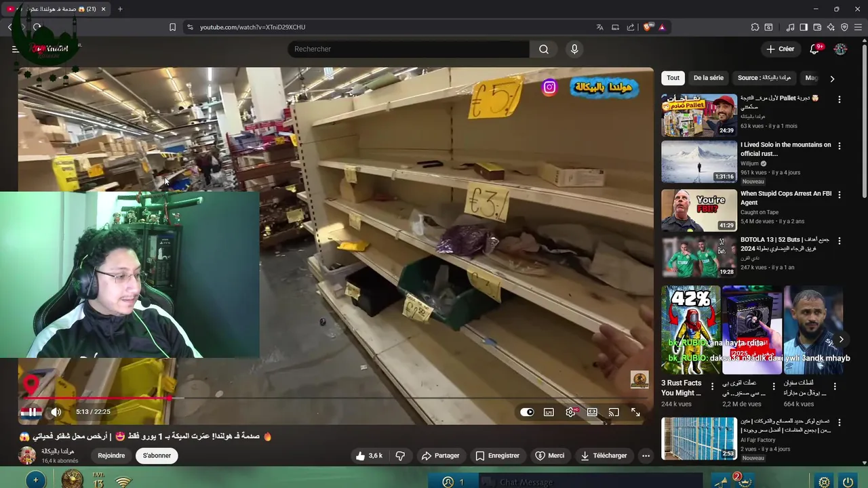The width and height of the screenshot is (868, 488).
Task: Click the Télécharger download button
Action: tap(604, 455)
